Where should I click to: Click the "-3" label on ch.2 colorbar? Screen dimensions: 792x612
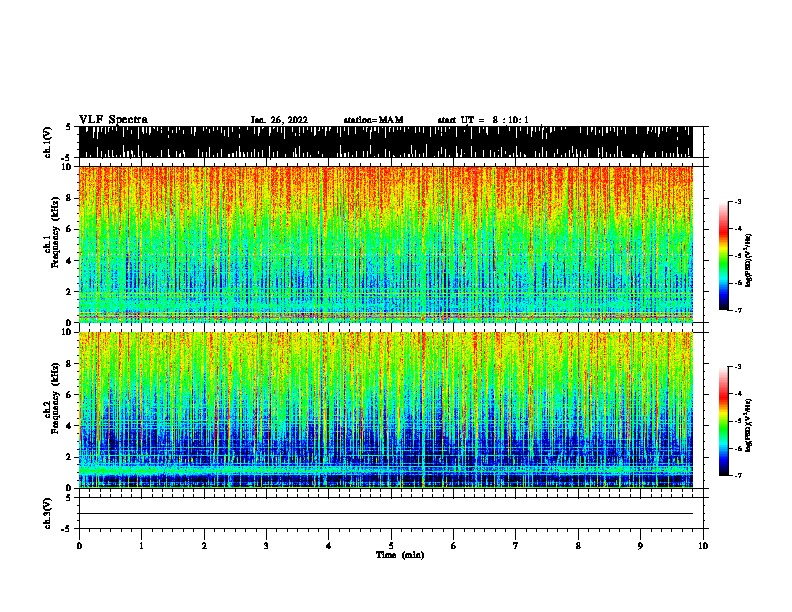pos(737,367)
